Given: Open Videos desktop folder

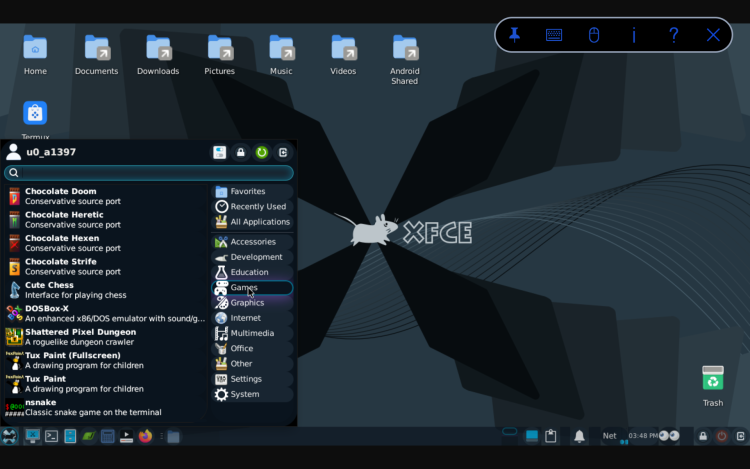Looking at the screenshot, I should [x=343, y=55].
